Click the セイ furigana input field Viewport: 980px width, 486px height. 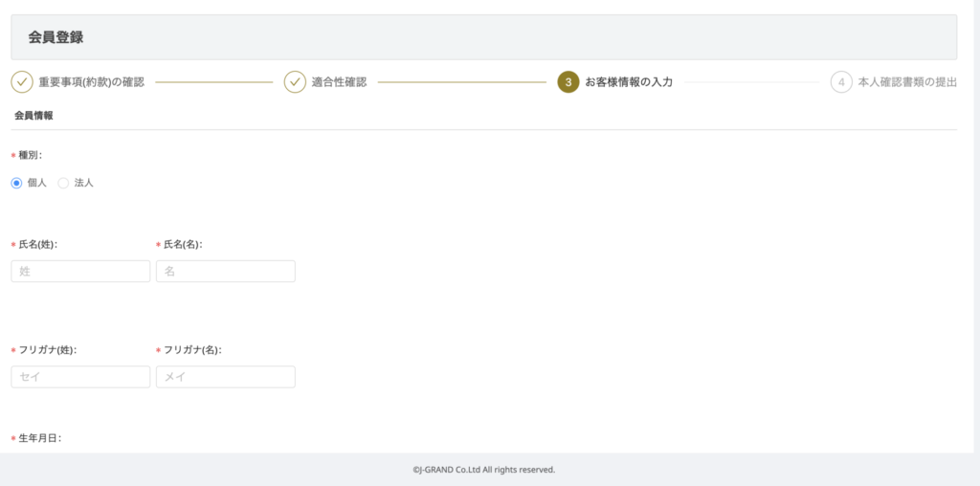click(80, 377)
